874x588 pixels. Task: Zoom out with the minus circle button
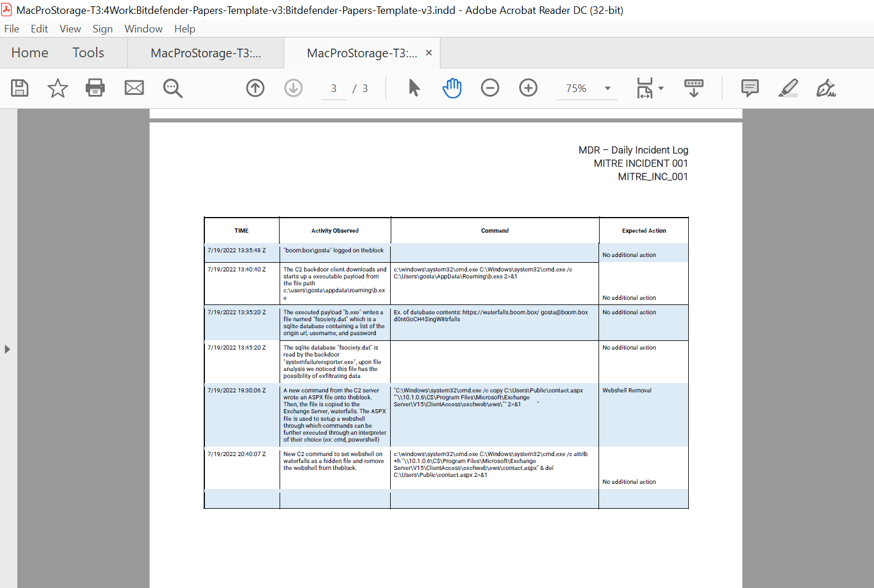point(490,88)
